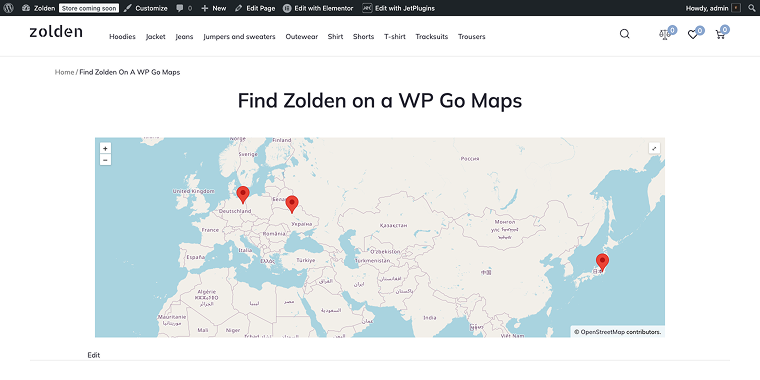Click Edit with Elementor
The image size is (760, 380).
tap(318, 8)
